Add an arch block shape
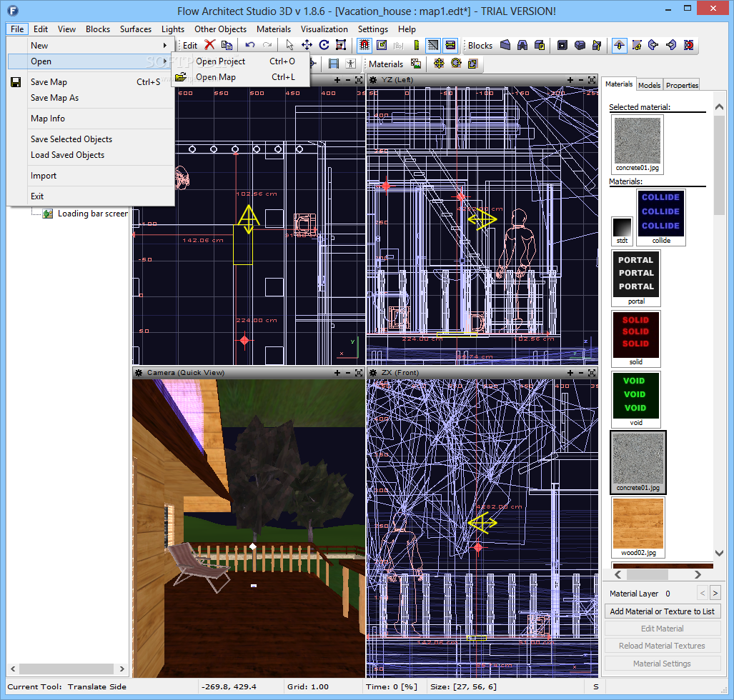Screen dimensions: 734x700 click(x=522, y=45)
